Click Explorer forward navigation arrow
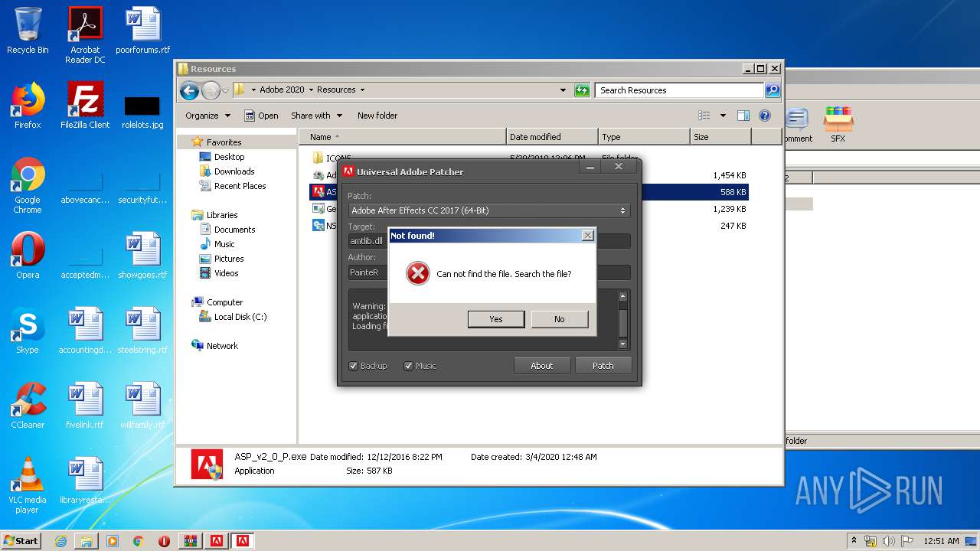Viewport: 980px width, 551px height. (x=211, y=90)
